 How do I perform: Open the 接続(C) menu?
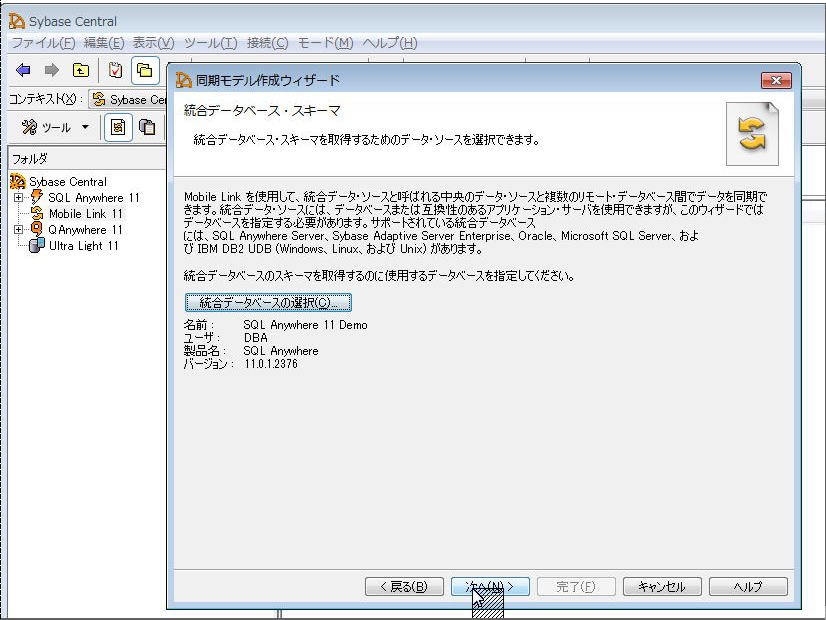click(x=267, y=43)
